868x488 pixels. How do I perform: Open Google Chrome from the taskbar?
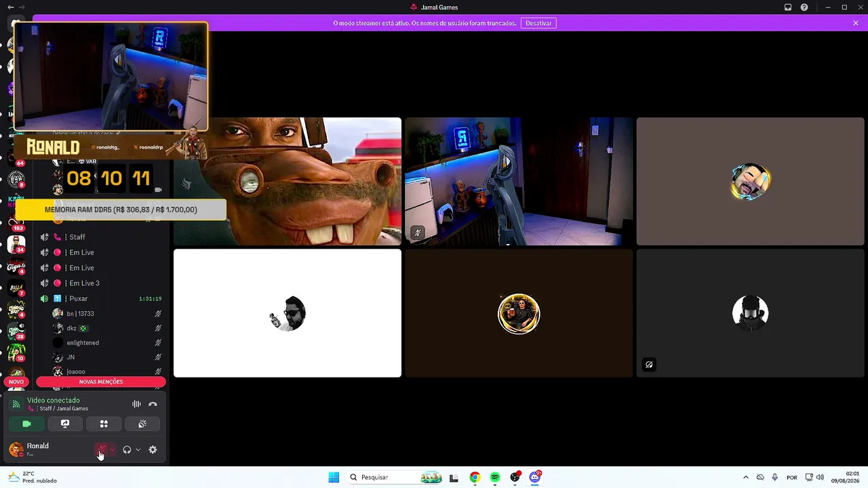(x=475, y=477)
